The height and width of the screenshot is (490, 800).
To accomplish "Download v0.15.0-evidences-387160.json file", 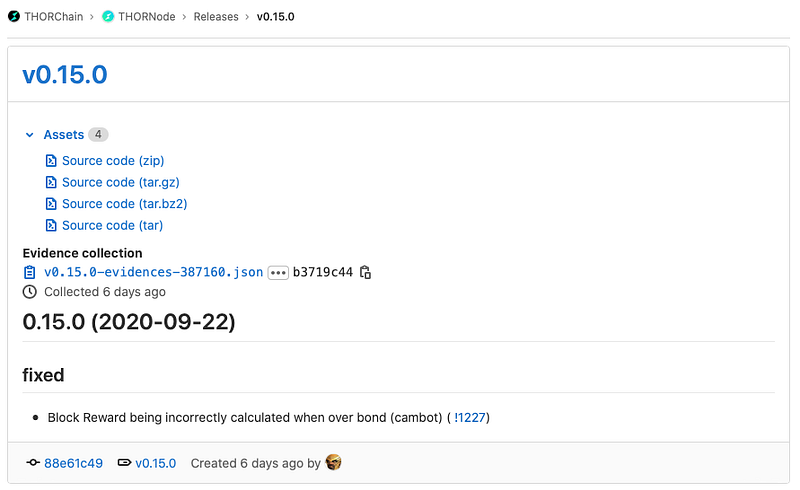I will 154,272.
